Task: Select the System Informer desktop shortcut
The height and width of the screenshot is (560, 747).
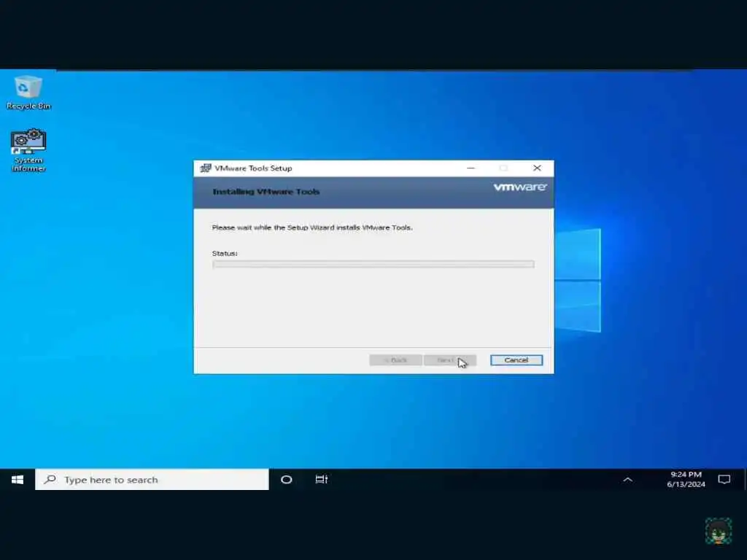Action: click(x=28, y=149)
